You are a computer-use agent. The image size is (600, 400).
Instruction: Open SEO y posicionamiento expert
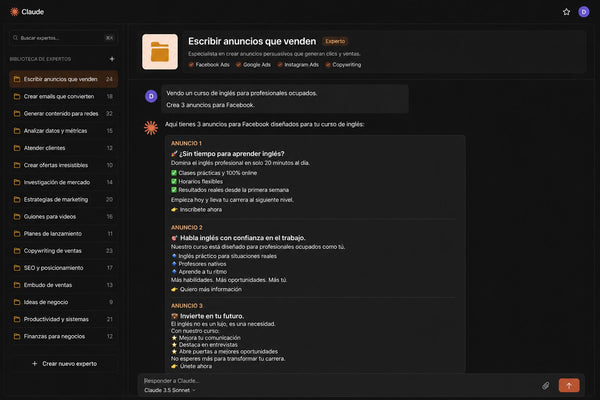[x=64, y=268]
